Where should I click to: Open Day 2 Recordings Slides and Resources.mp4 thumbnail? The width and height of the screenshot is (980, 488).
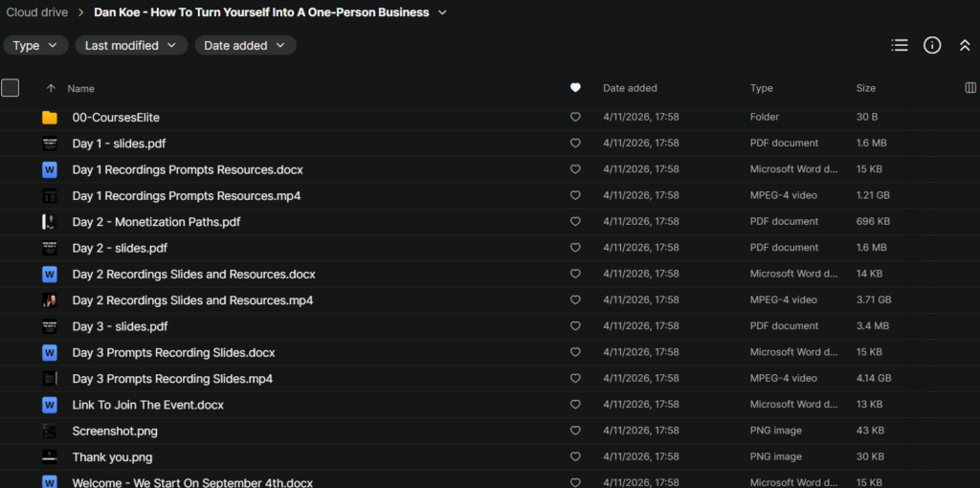50,300
